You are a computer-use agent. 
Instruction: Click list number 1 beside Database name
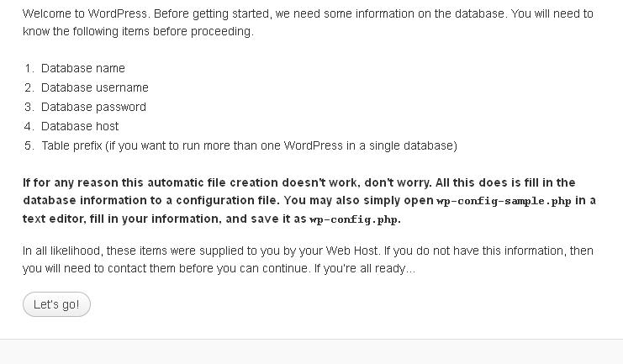coord(29,68)
